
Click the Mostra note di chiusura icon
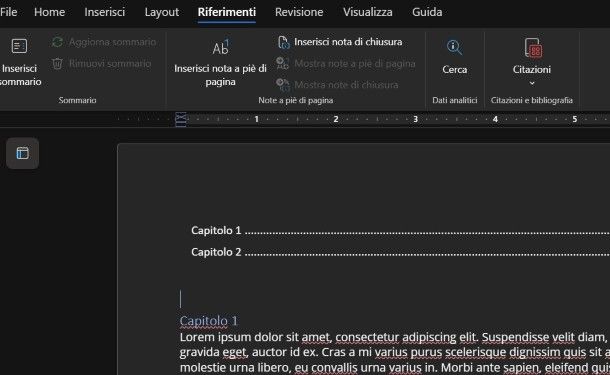point(283,84)
